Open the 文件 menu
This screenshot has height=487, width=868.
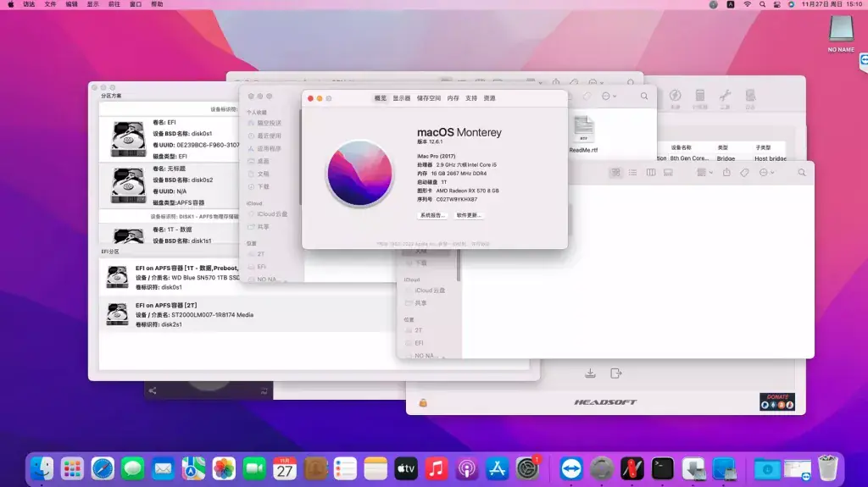tap(50, 4)
